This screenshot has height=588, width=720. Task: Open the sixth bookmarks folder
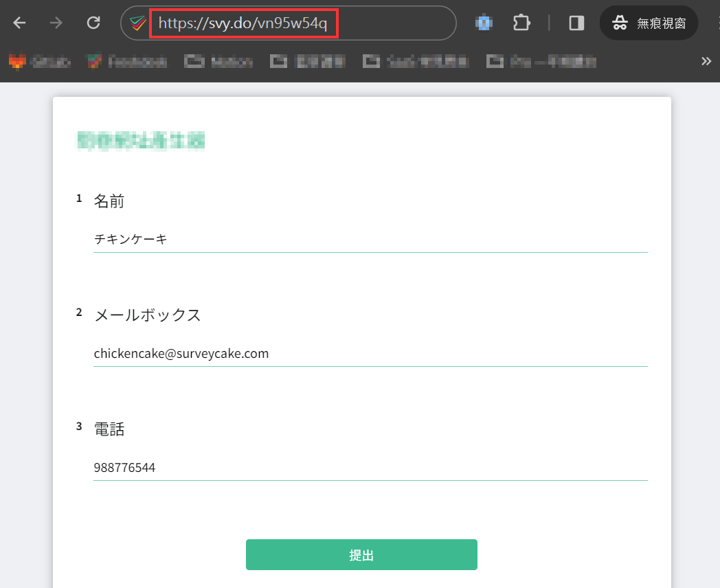pyautogui.click(x=541, y=62)
